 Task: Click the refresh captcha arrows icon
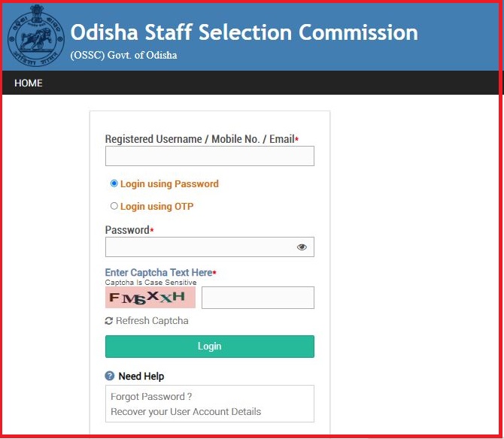point(108,321)
